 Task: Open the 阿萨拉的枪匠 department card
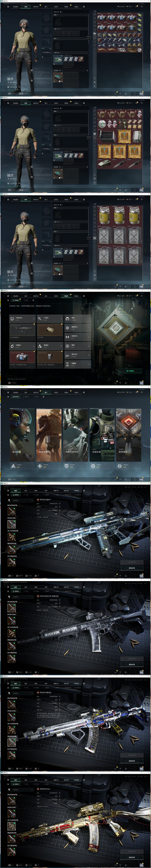pyautogui.click(x=75, y=435)
